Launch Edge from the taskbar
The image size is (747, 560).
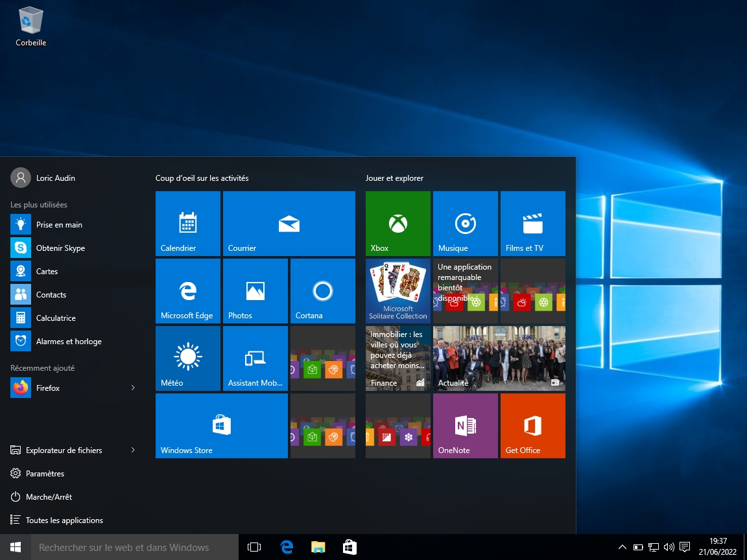coord(287,547)
